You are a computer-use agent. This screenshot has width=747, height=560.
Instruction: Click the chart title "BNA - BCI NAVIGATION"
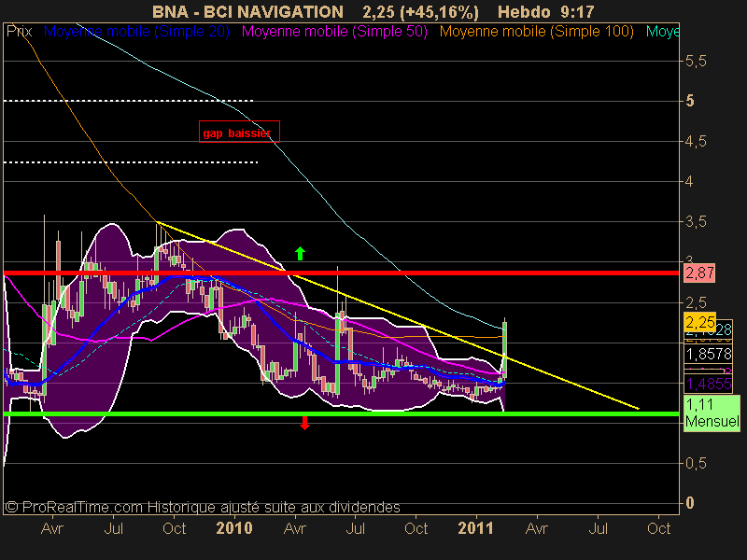(247, 11)
